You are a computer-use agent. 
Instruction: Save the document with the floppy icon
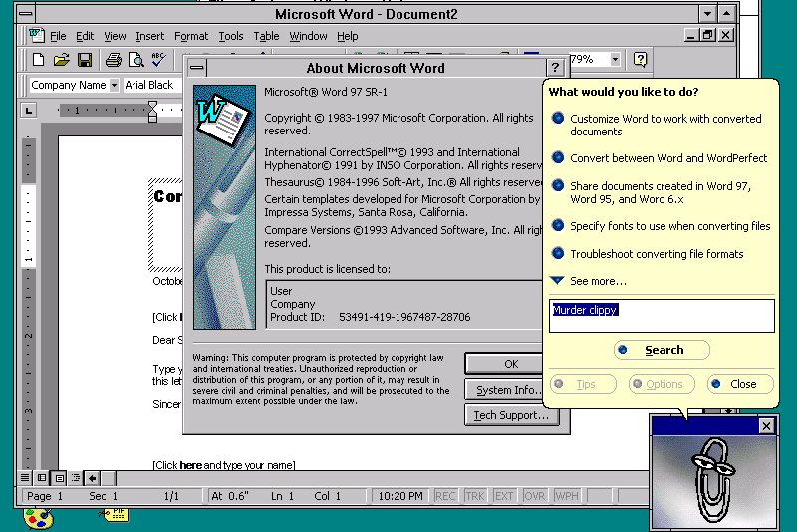pyautogui.click(x=85, y=60)
